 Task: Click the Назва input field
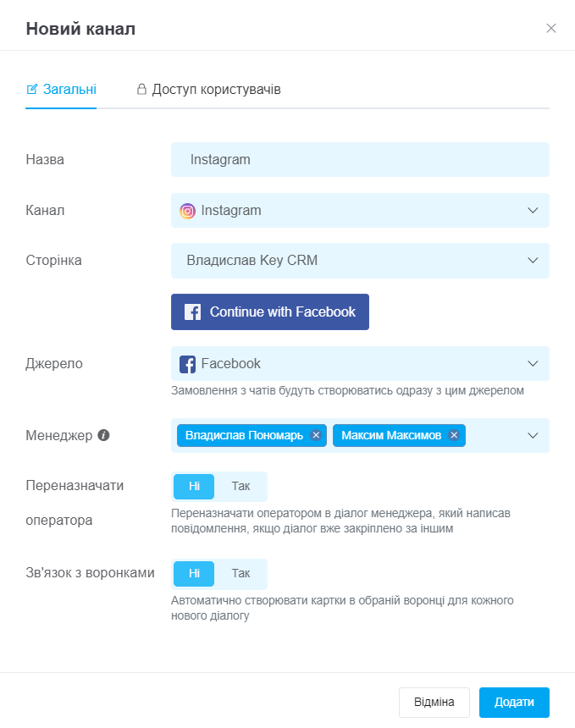point(360,160)
